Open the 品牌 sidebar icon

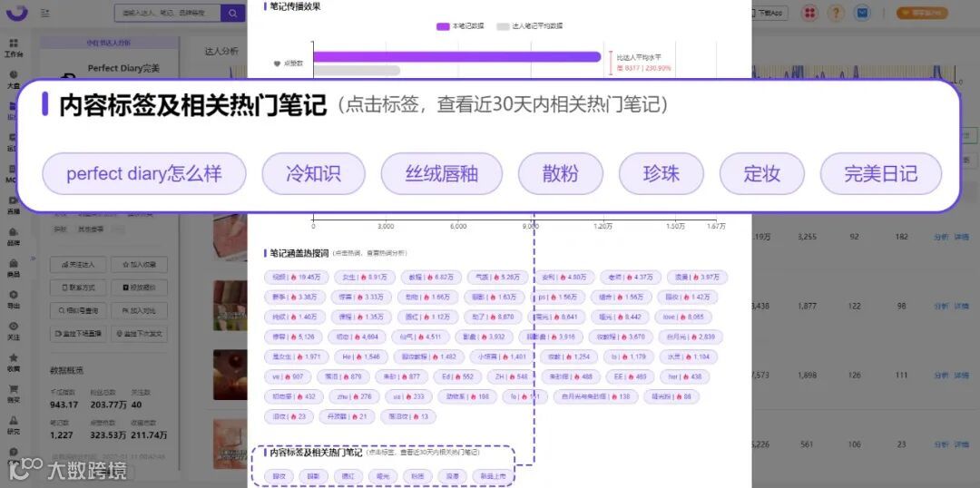[13, 236]
